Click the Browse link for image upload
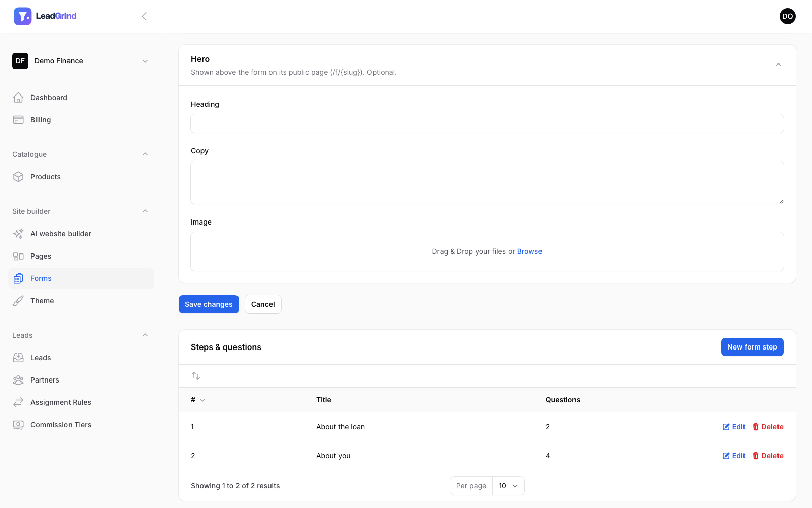Viewport: 812px width, 508px height. tap(529, 251)
